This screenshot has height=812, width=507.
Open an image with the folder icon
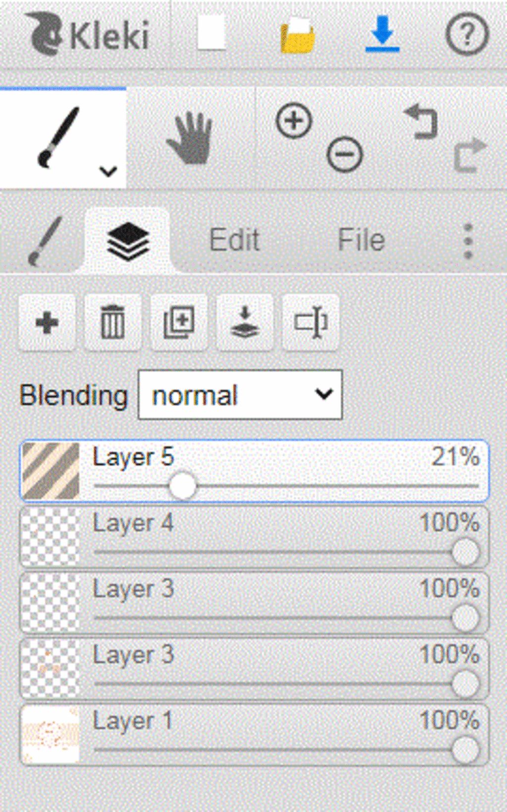pos(297,36)
